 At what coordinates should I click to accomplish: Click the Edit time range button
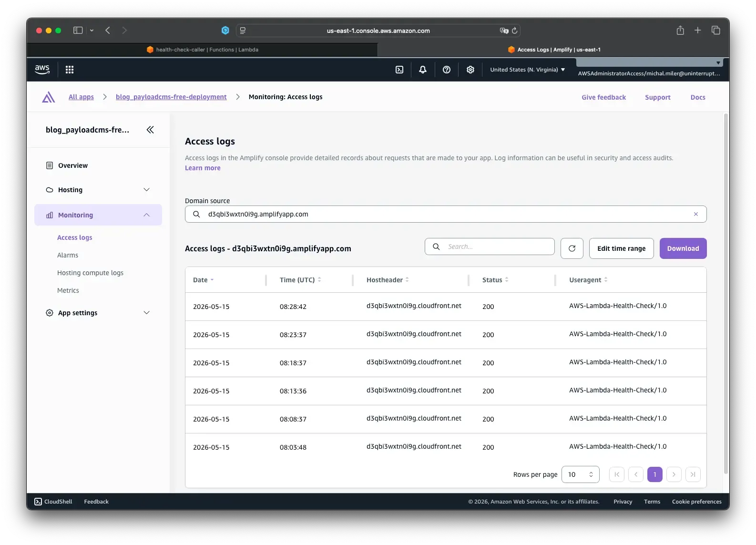[622, 248]
